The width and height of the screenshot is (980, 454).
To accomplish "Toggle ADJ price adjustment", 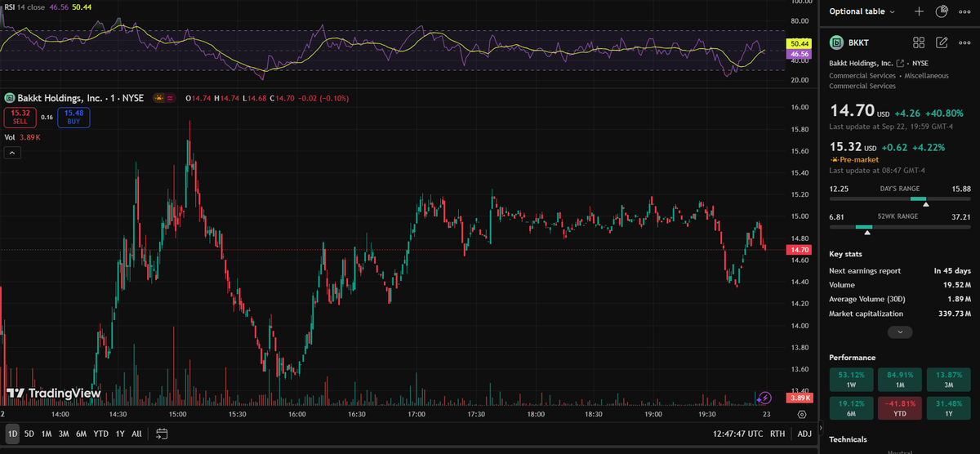I will [x=804, y=434].
